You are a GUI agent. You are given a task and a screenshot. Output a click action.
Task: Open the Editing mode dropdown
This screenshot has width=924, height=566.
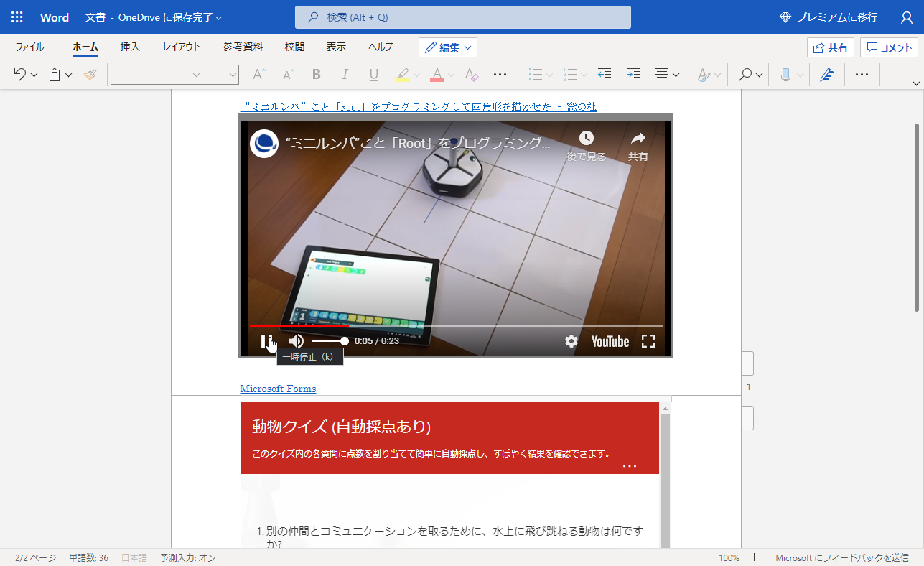447,47
